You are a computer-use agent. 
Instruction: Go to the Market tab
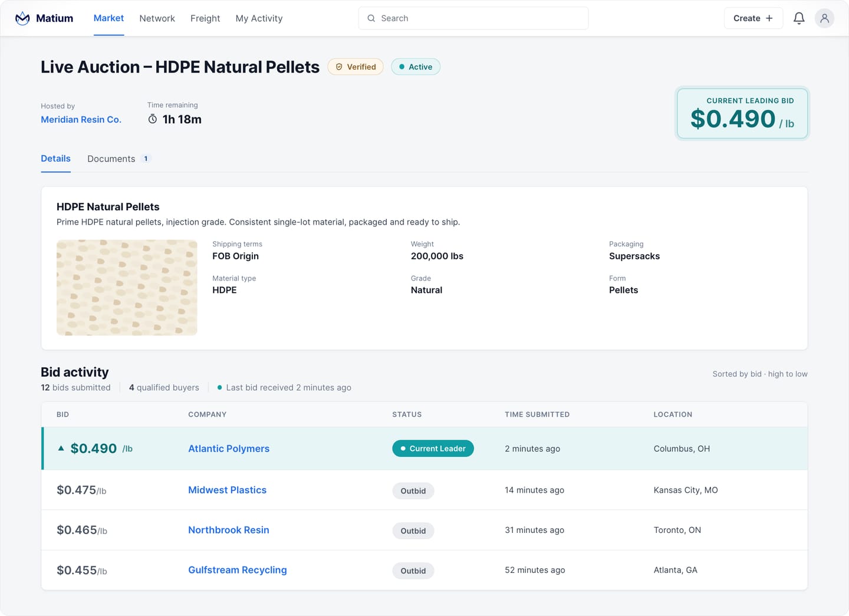click(x=108, y=18)
